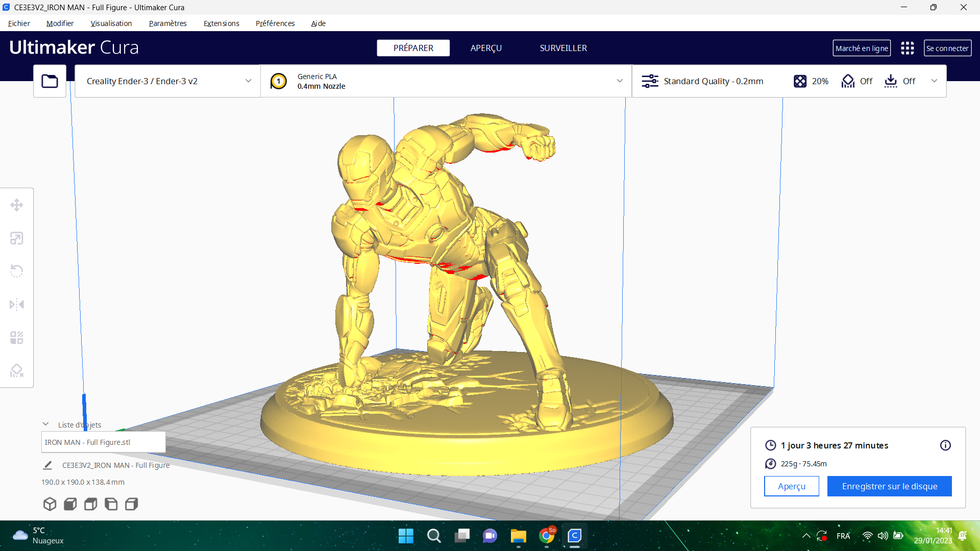Expand printer selector Creality Ender-3
Image resolution: width=980 pixels, height=551 pixels.
168,81
